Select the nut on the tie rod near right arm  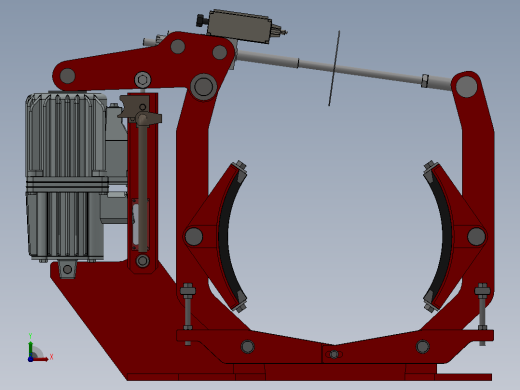coord(425,81)
